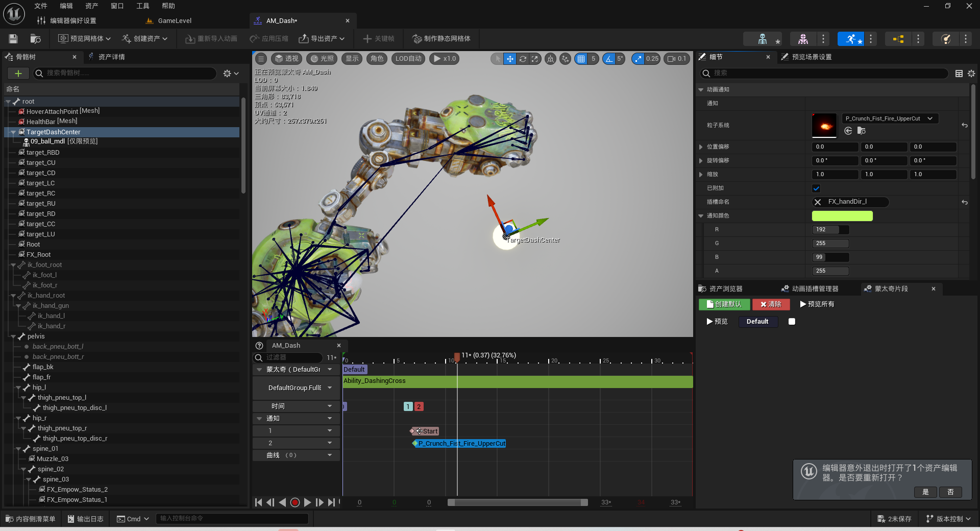Use selected asset arrow for particle system
This screenshot has height=531, width=980.
click(x=848, y=131)
